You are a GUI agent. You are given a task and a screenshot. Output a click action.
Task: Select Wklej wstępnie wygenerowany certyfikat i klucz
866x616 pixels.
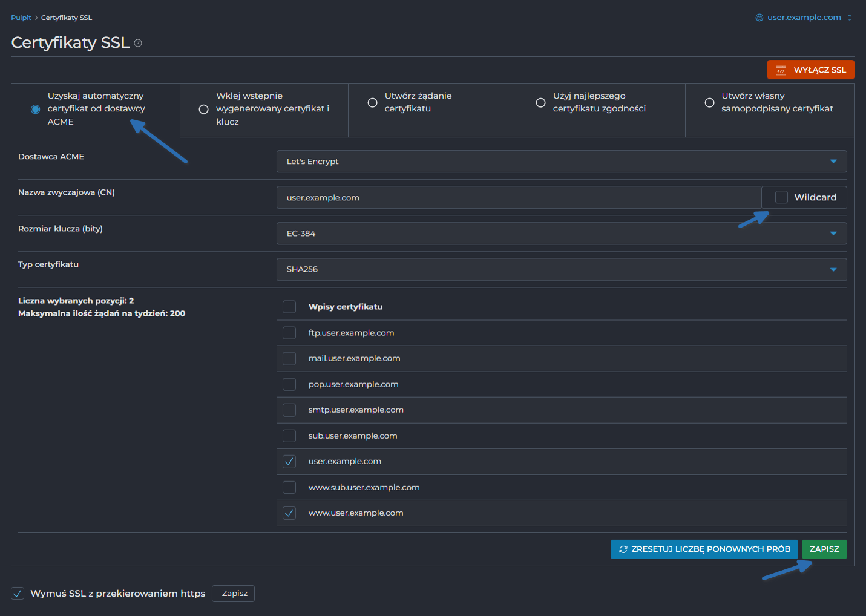click(204, 110)
